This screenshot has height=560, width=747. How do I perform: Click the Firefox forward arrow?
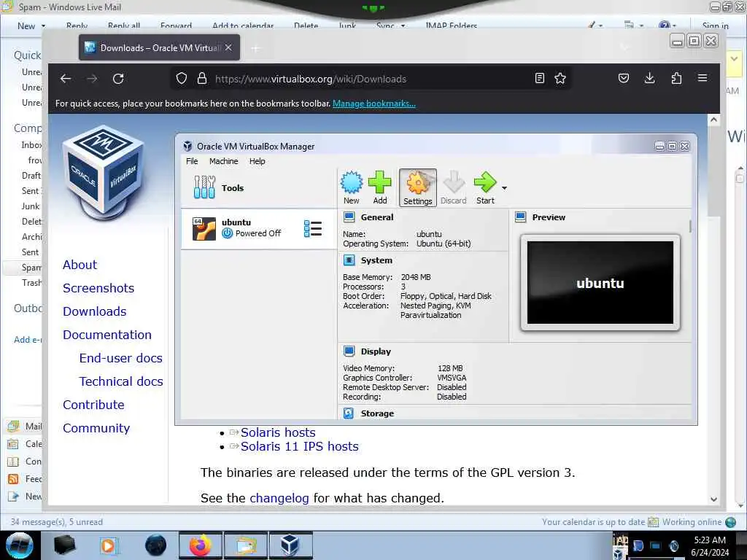[x=92, y=79]
